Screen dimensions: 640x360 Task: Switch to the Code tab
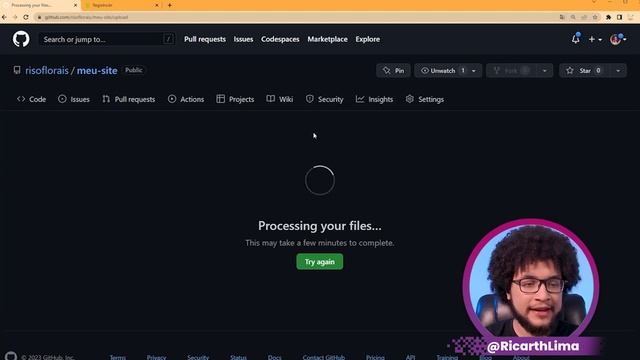31,99
